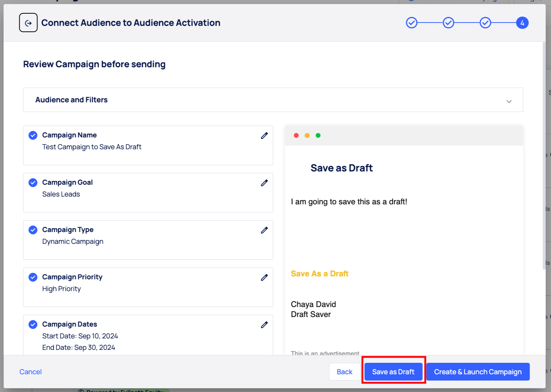
Task: Click the Campaign Dates checkmark circle
Action: click(33, 324)
